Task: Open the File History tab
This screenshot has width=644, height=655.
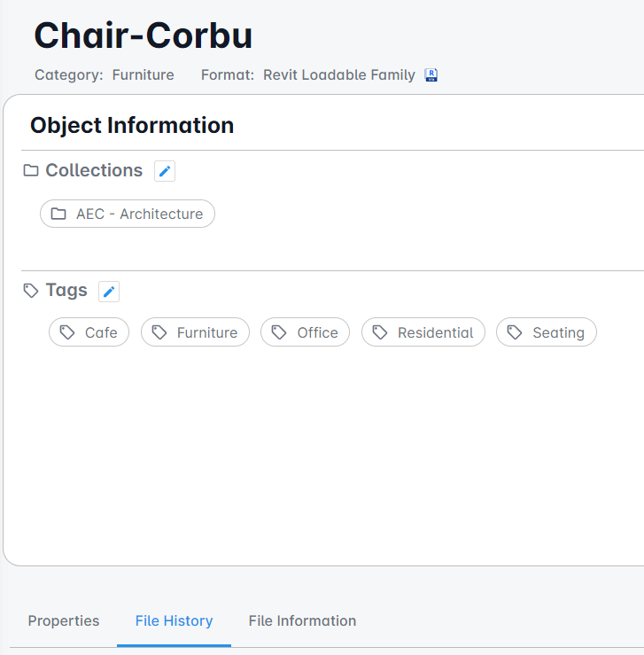Action: 174,620
